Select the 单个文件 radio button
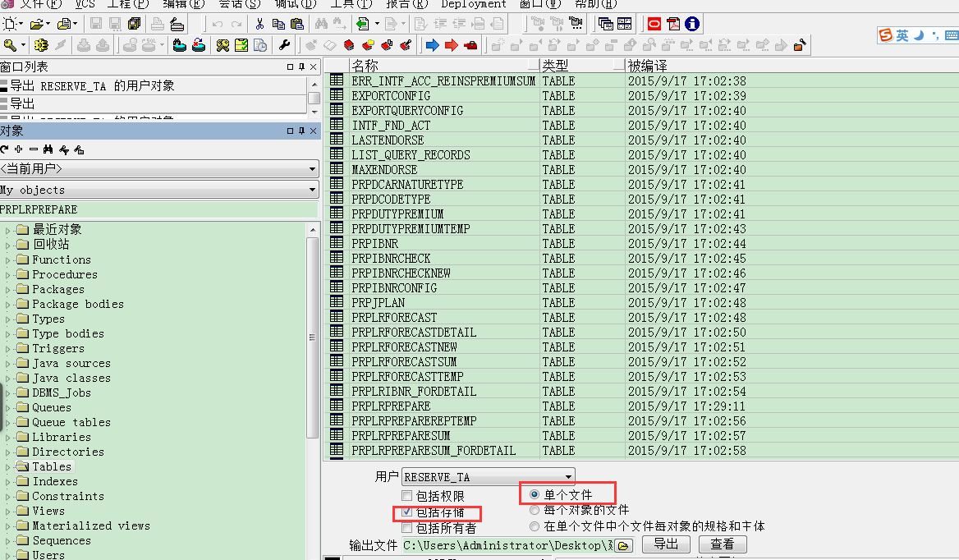This screenshot has height=560, width=959. (535, 494)
